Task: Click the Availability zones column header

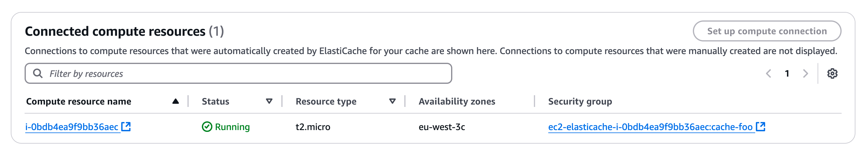Action: (457, 101)
